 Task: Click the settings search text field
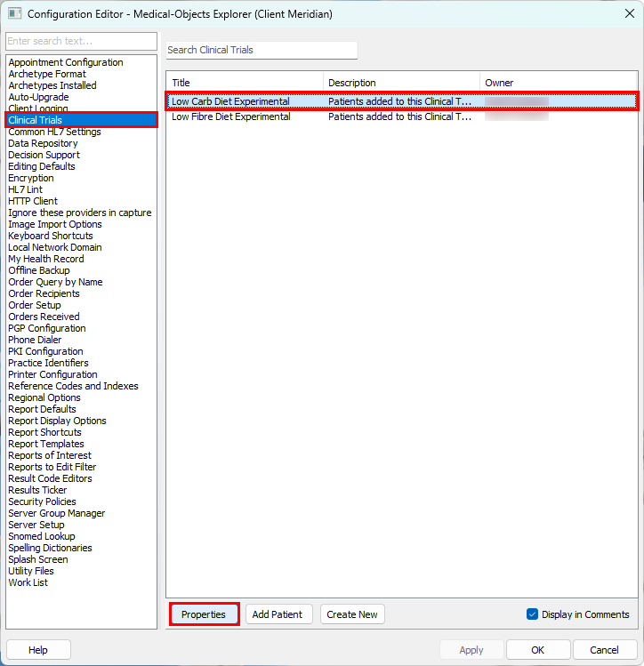coord(81,42)
